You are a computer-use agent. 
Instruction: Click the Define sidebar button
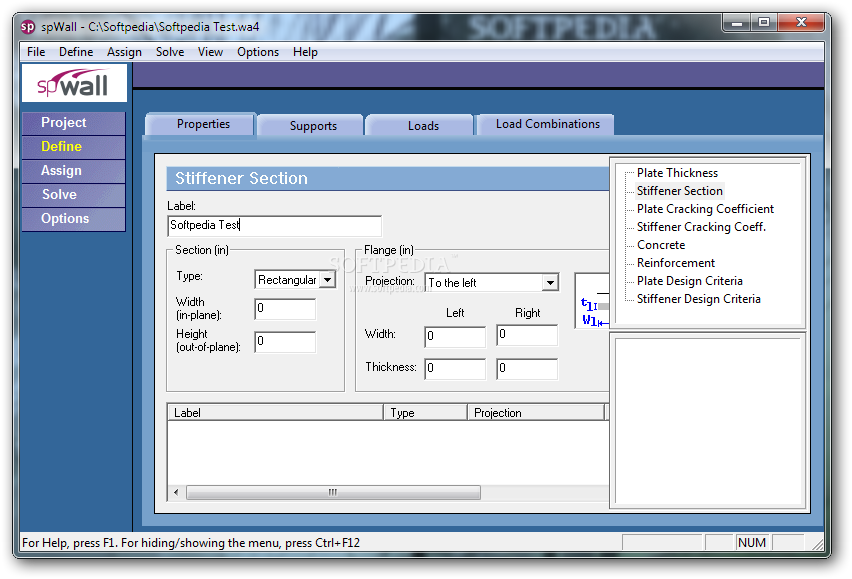[x=74, y=147]
